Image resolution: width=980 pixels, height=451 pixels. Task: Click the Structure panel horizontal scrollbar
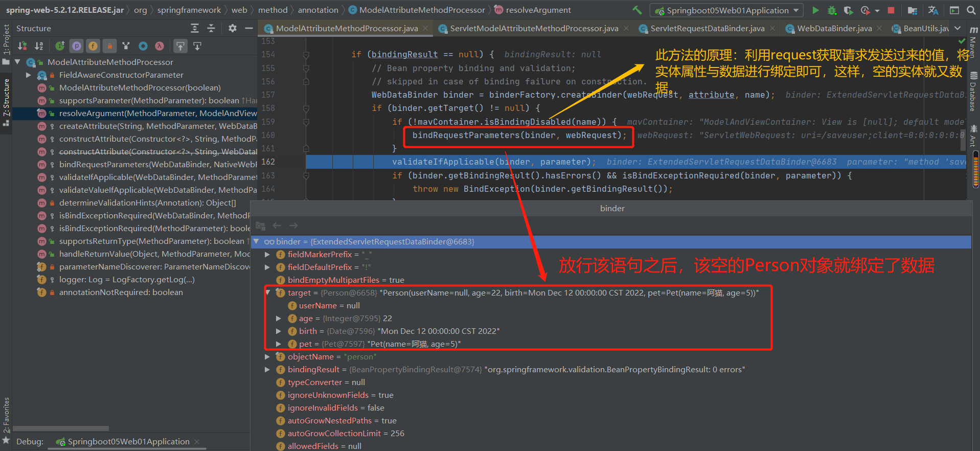(x=61, y=429)
